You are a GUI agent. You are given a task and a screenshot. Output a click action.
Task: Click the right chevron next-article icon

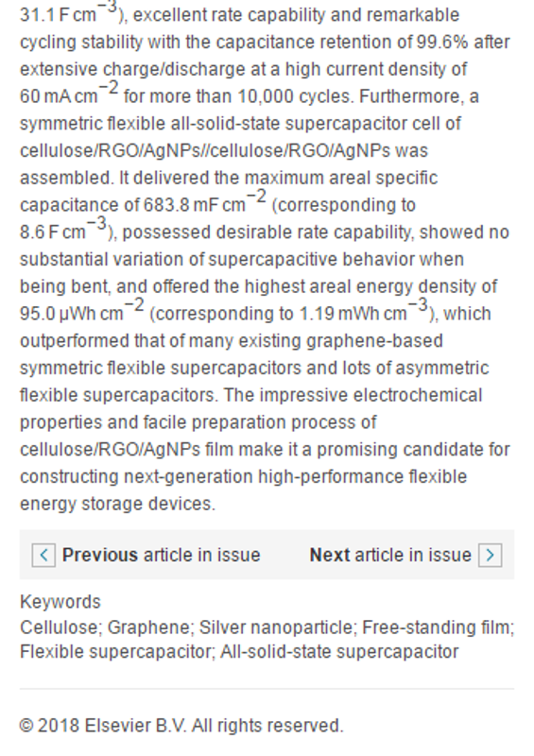(491, 555)
